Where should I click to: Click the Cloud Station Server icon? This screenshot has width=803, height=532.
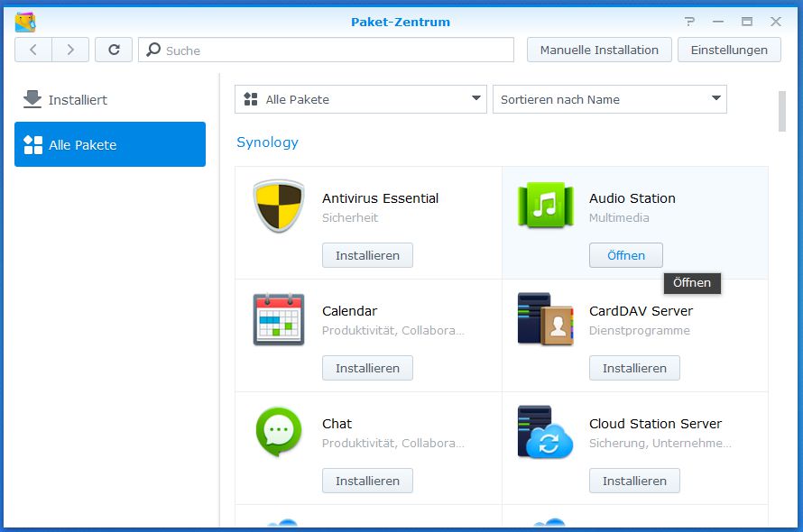click(x=545, y=432)
